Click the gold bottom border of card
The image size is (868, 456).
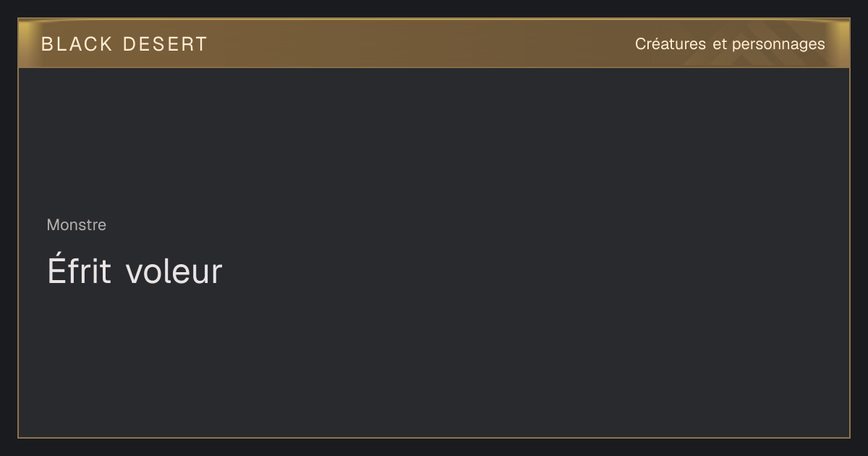434,438
